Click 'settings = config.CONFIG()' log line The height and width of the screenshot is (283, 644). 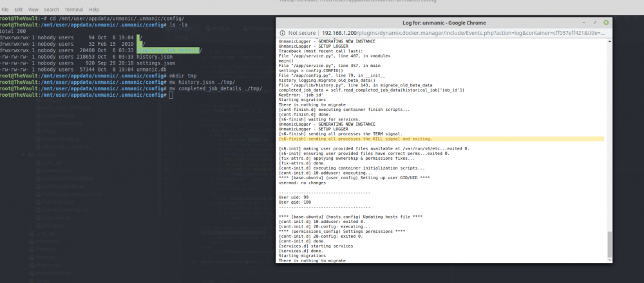(x=311, y=70)
